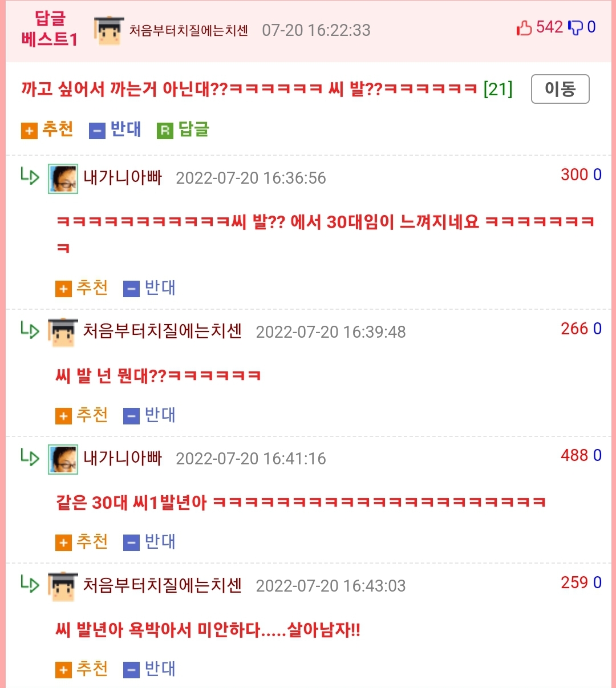Click 반대 under the 16:43:03 reply
The image size is (616, 688).
149,669
